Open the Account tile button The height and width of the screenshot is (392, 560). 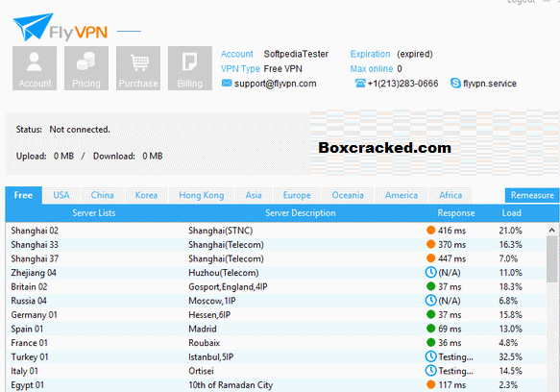(35, 68)
